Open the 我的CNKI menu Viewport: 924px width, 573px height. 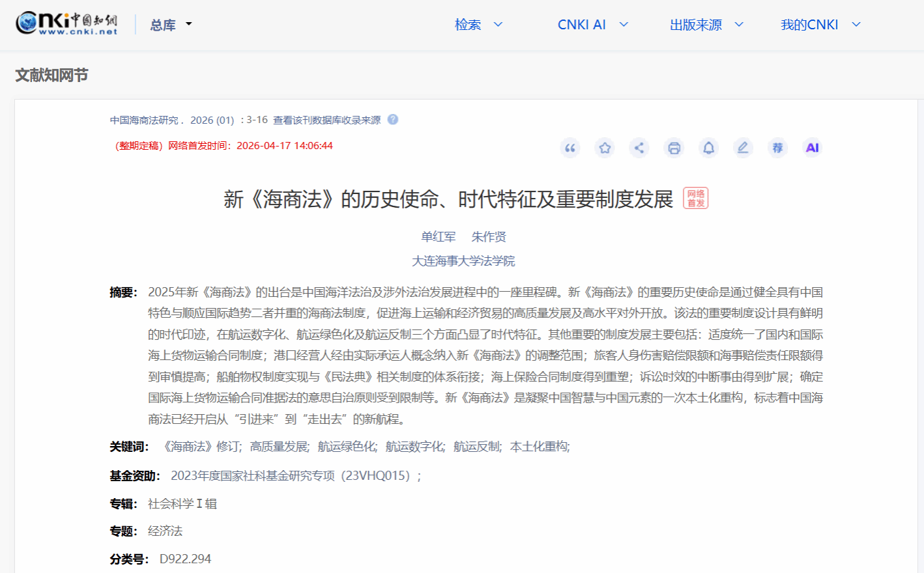[x=820, y=25]
